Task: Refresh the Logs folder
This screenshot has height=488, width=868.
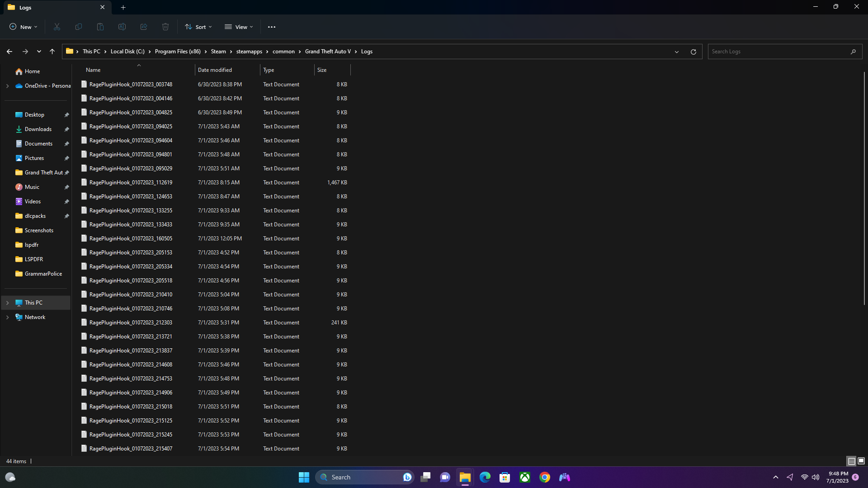Action: (x=693, y=52)
